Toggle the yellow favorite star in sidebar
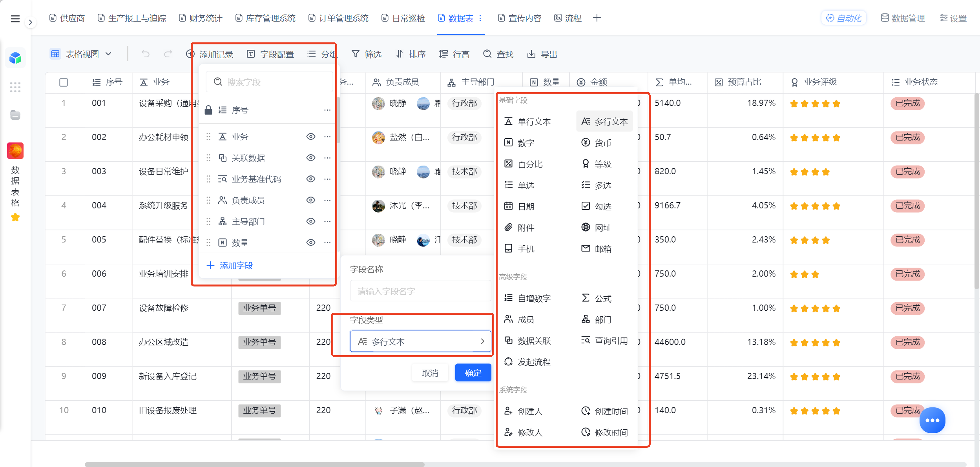The image size is (980, 467). (15, 217)
